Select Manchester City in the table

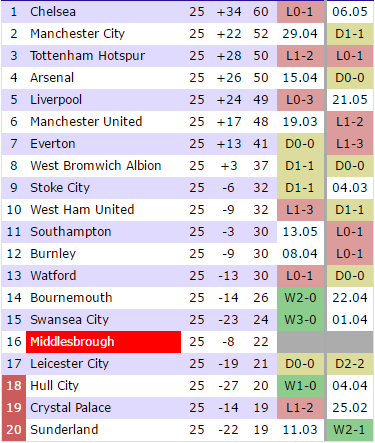click(x=77, y=34)
